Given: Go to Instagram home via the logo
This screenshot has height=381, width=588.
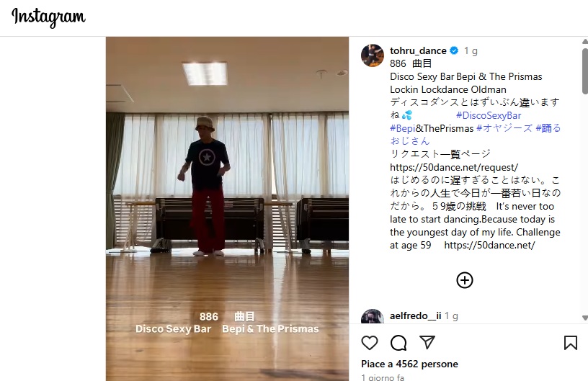Looking at the screenshot, I should pos(48,17).
